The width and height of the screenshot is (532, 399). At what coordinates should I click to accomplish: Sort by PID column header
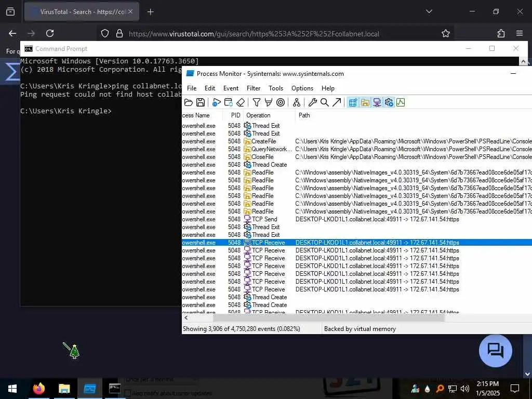coord(233,115)
